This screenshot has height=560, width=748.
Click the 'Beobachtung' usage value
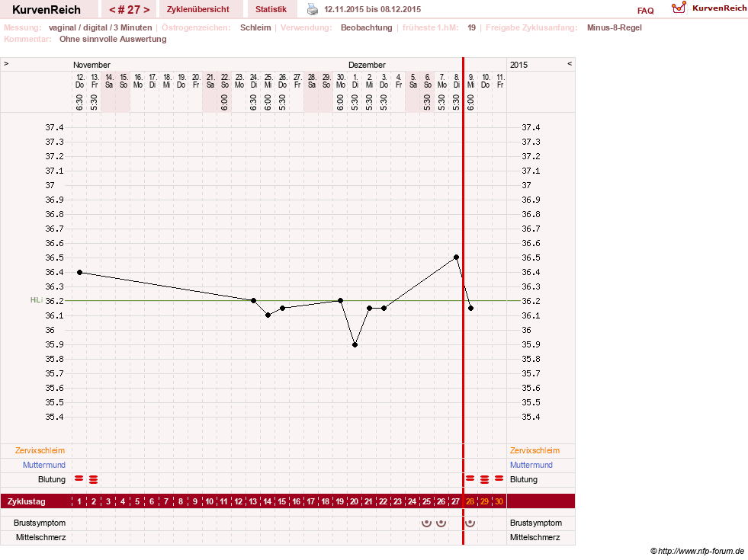366,27
